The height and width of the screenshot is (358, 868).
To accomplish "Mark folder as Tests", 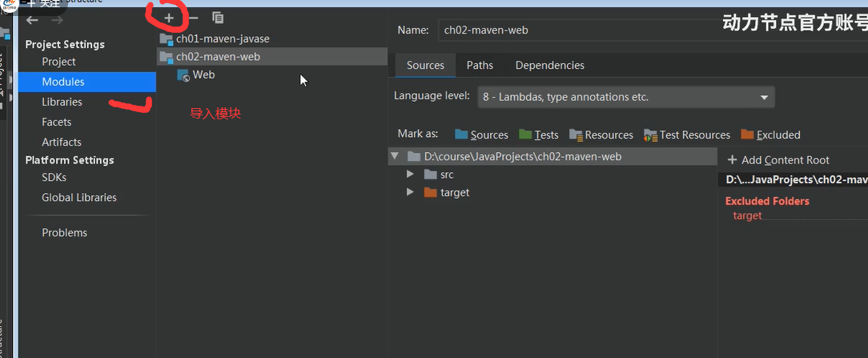I will pyautogui.click(x=538, y=135).
